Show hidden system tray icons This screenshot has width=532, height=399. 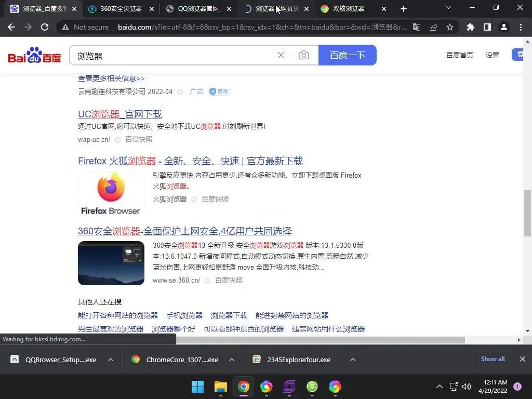tap(440, 387)
